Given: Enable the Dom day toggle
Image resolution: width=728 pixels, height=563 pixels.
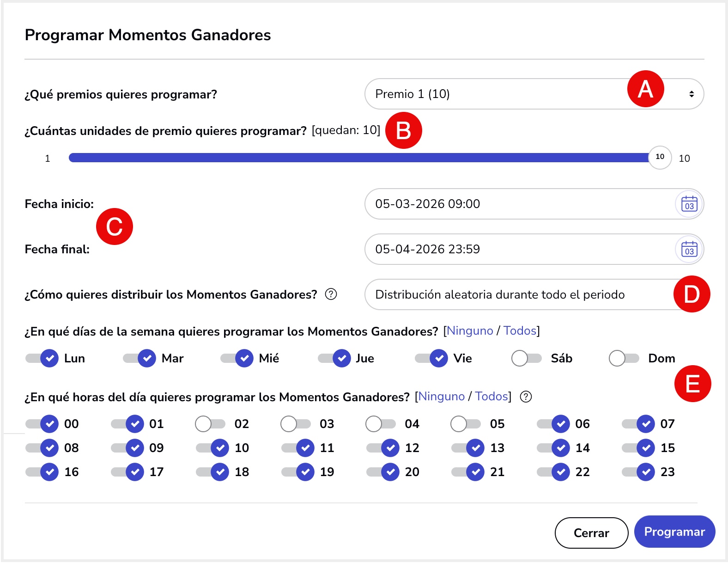Looking at the screenshot, I should click(624, 358).
